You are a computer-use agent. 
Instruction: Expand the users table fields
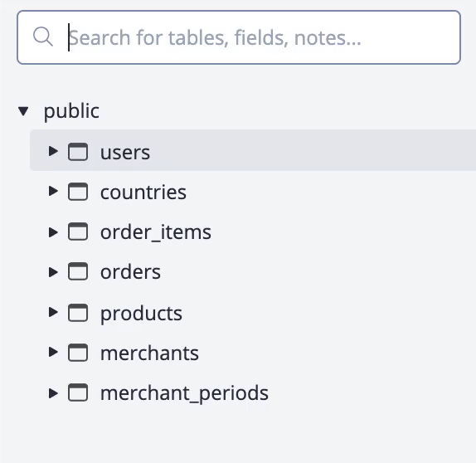click(53, 151)
